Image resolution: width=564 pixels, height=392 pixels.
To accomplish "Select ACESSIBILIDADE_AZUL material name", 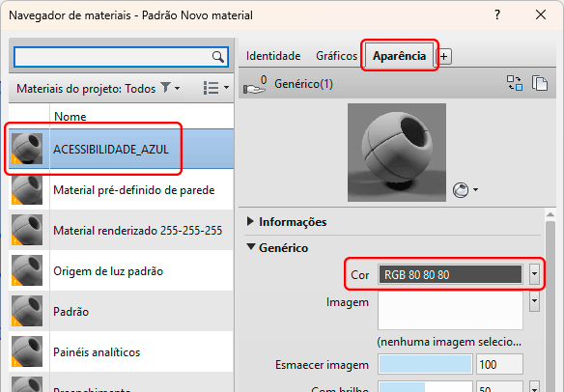I will [111, 150].
